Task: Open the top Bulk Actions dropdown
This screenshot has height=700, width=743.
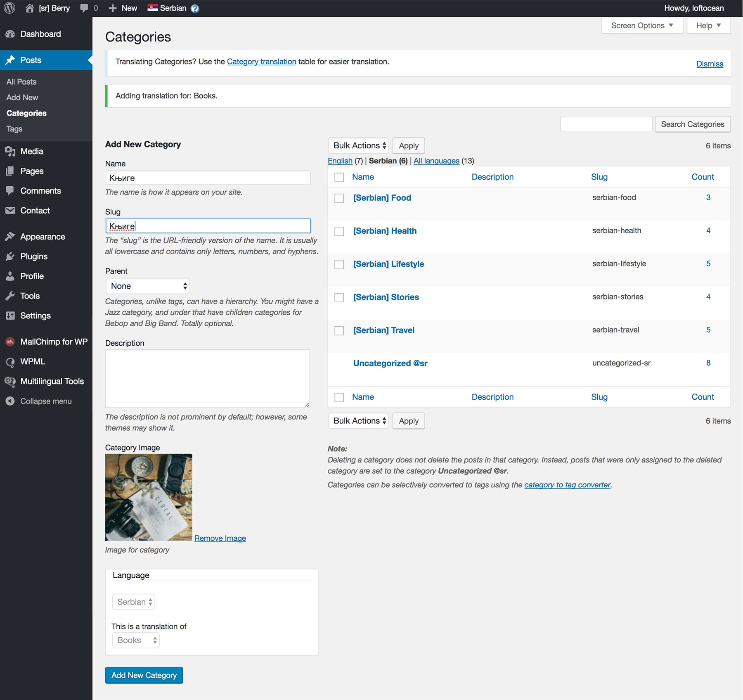Action: click(x=358, y=146)
